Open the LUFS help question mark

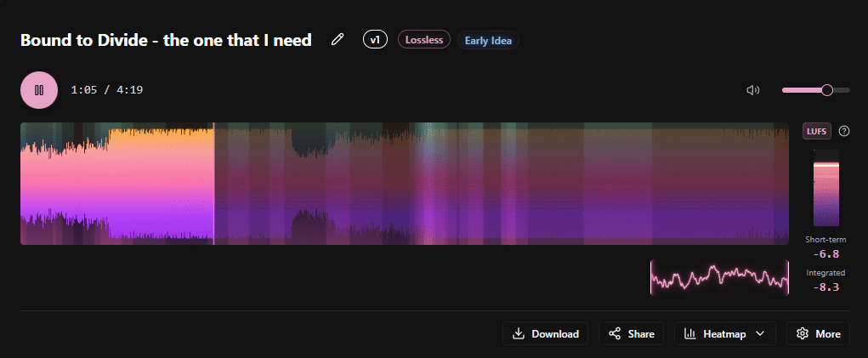843,131
